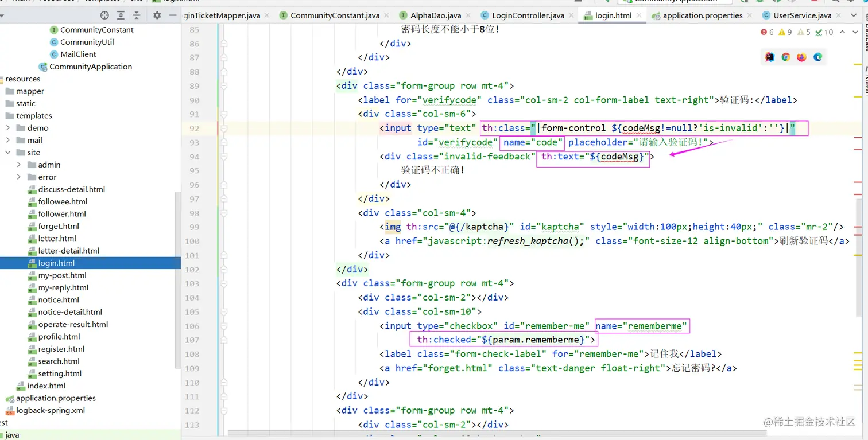Image resolution: width=868 pixels, height=440 pixels.
Task: Click the red errors count indicator
Action: click(x=768, y=32)
